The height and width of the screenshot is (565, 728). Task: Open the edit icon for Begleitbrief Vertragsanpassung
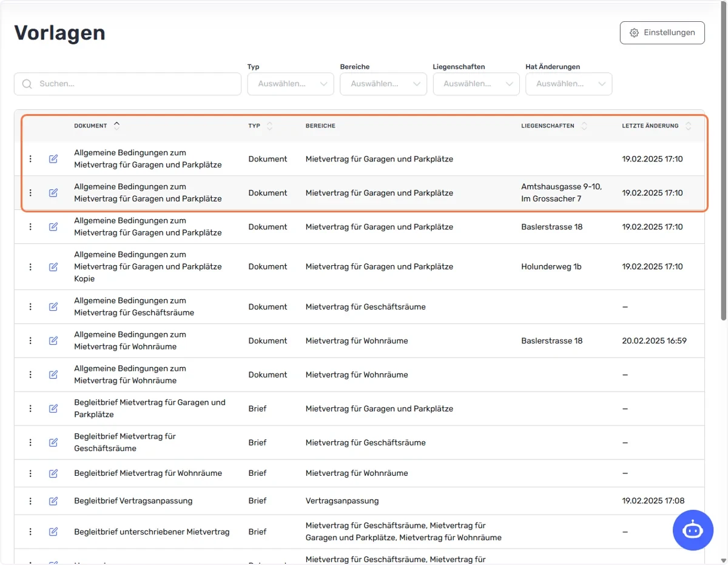pos(53,501)
